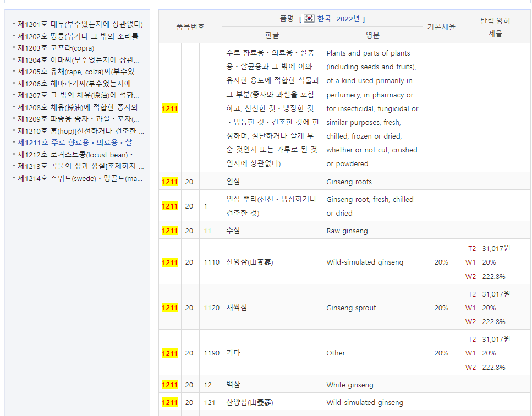Click highlighted 1211 code in Ginseng sprout row
The image size is (532, 416).
pyautogui.click(x=170, y=308)
